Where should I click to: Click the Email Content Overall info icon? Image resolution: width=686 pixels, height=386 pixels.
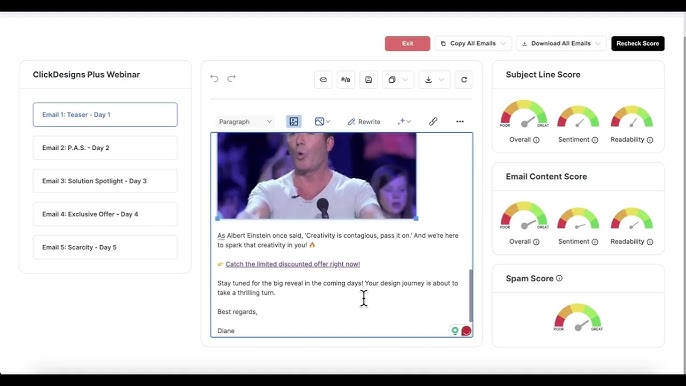pos(536,242)
